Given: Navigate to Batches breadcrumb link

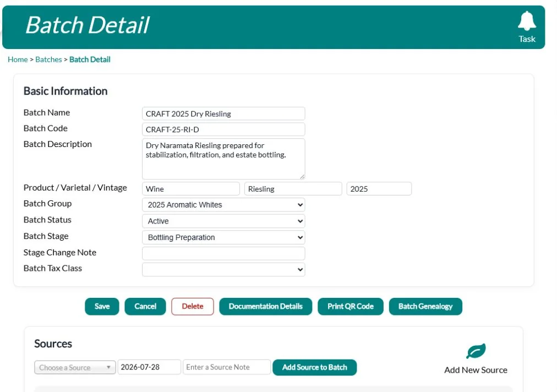Looking at the screenshot, I should click(48, 59).
